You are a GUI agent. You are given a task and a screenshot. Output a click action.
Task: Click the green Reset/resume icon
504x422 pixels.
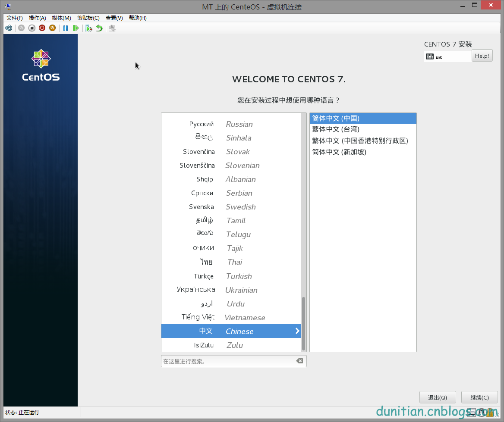[76, 28]
